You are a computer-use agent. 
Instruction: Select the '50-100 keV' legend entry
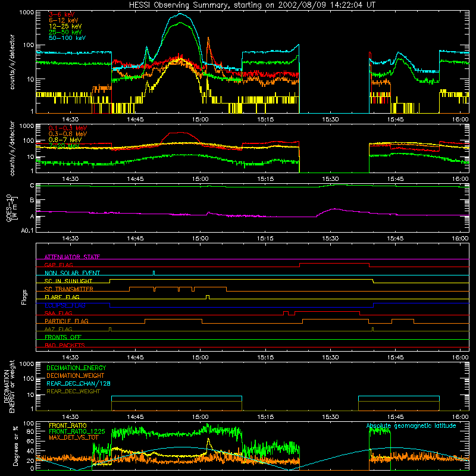click(x=67, y=38)
